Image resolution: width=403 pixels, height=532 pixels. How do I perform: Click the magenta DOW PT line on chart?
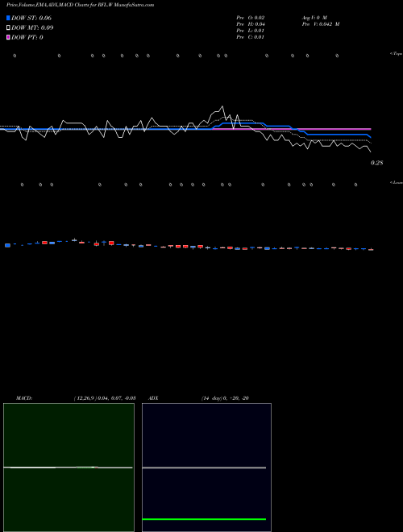click(292, 129)
